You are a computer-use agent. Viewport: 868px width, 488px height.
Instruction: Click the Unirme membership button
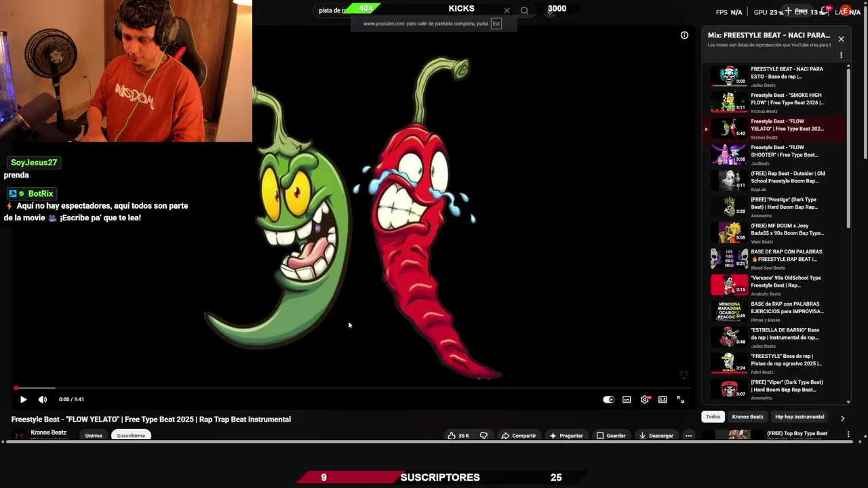click(94, 436)
